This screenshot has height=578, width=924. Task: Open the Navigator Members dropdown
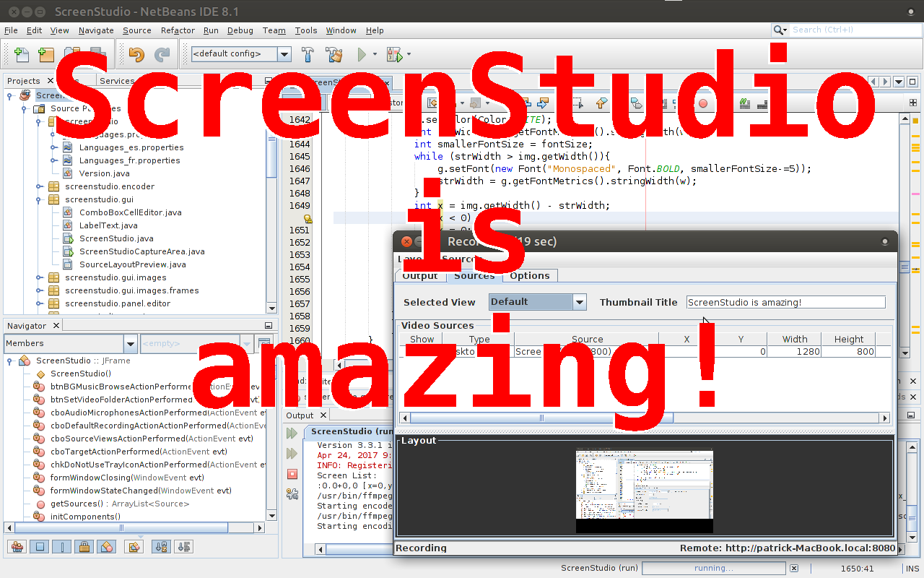[130, 343]
